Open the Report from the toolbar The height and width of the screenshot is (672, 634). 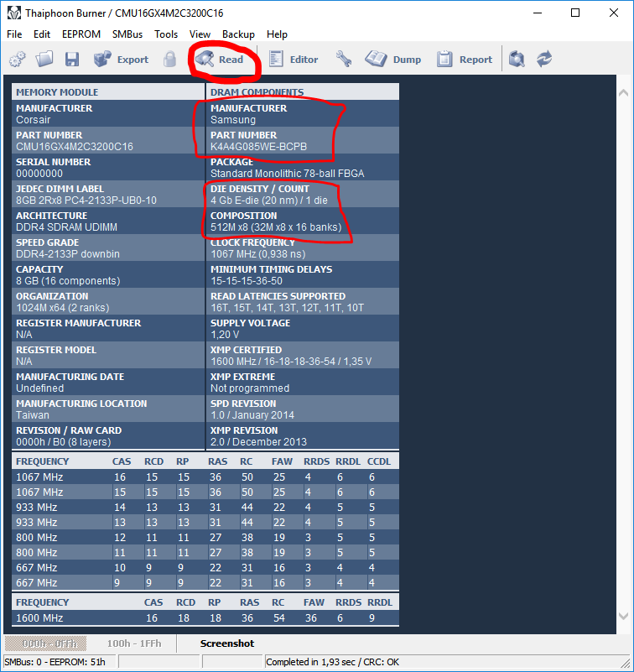465,59
